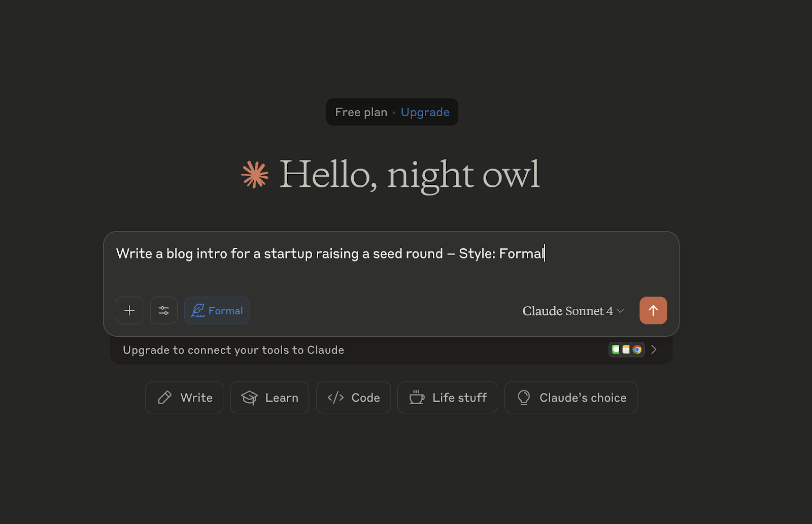This screenshot has height=524, width=812.
Task: Select the Code suggestion chip
Action: [x=354, y=398]
